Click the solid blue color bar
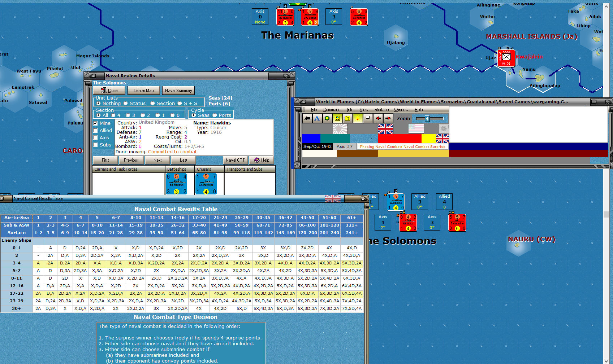This screenshot has height=364, width=613. (311, 139)
